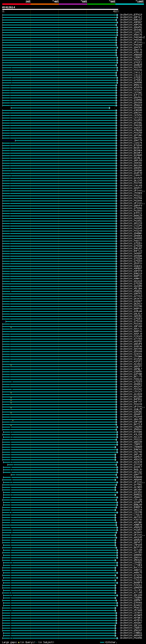The width and height of the screenshot is (146, 644).
Task: Click the UniRef100_P42645 label
Action: [131, 228]
